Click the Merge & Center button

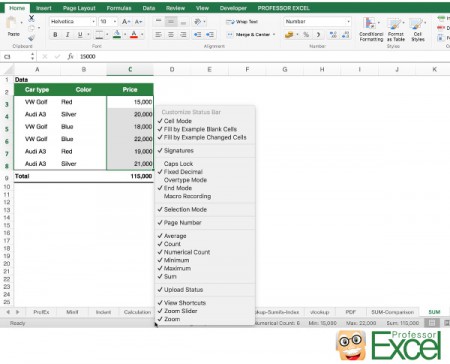click(248, 34)
